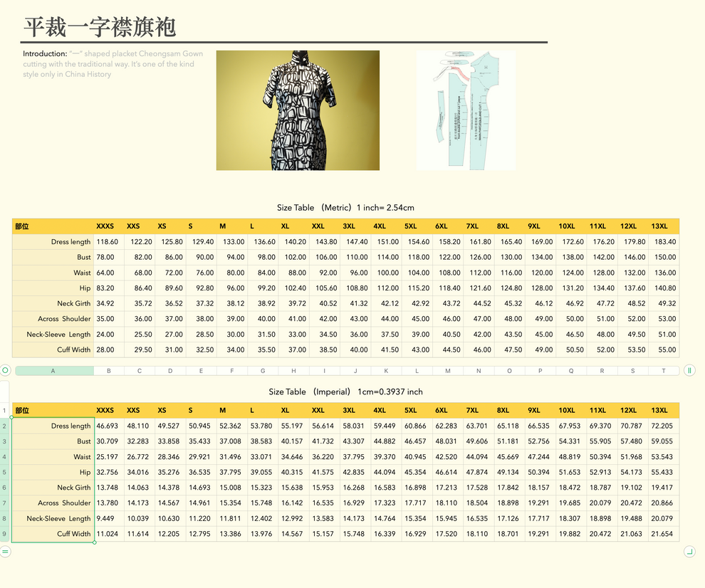Click the green circle handle above row 1
The height and width of the screenshot is (588, 705).
tap(6, 369)
